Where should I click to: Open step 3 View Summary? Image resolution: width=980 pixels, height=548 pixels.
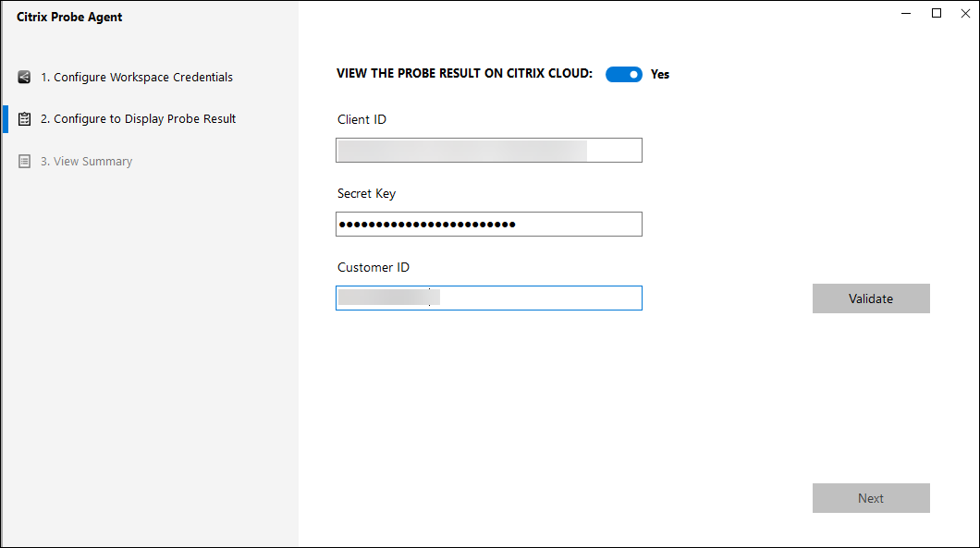[x=86, y=162]
